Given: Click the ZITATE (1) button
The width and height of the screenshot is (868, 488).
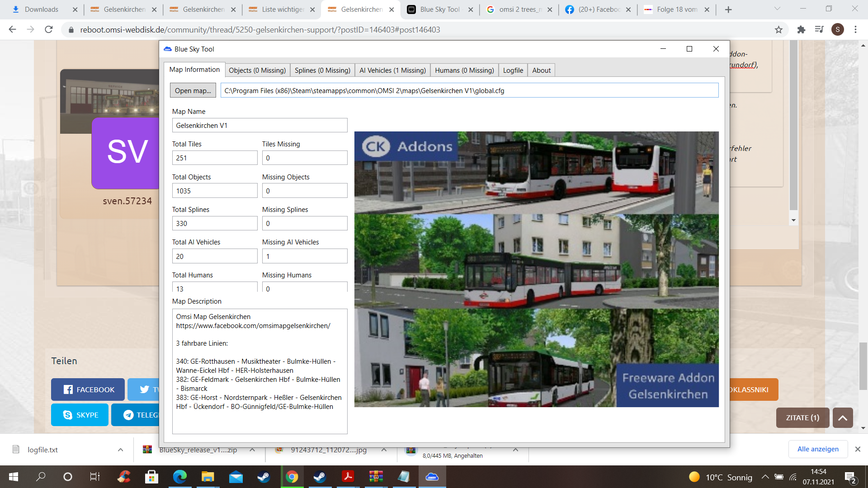Looking at the screenshot, I should 802,418.
